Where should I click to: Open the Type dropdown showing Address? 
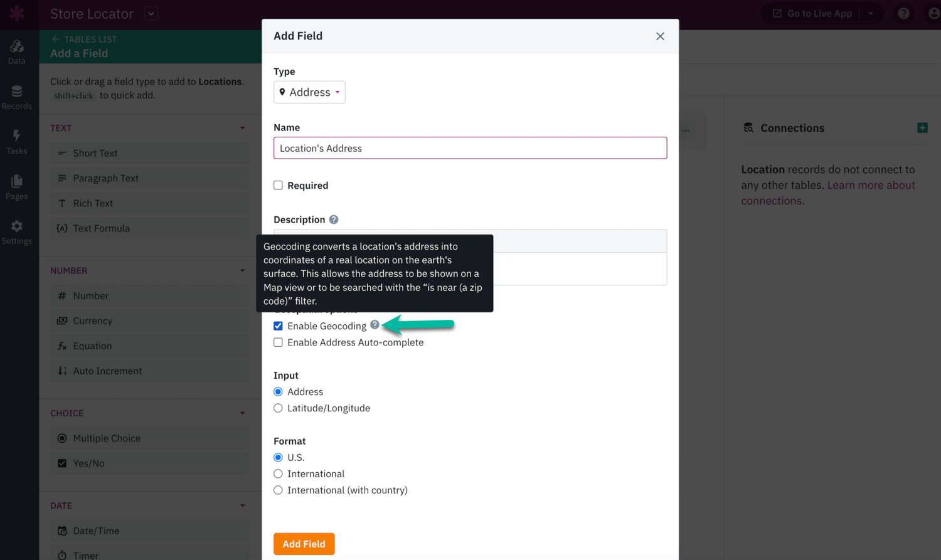[309, 92]
